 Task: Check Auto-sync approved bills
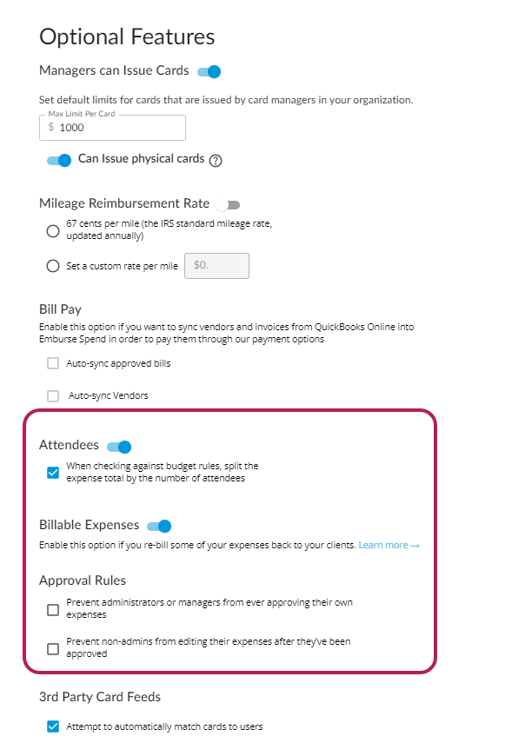[53, 363]
